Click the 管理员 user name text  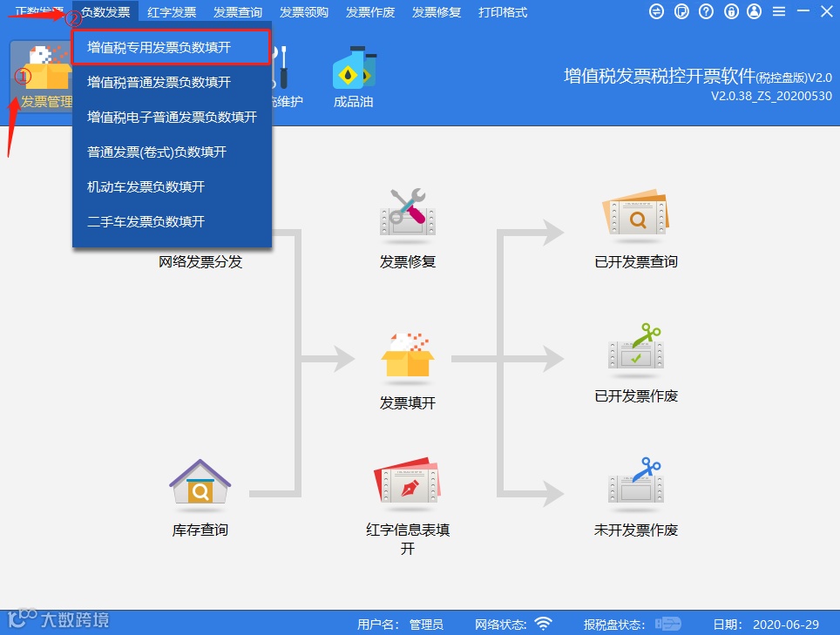click(x=426, y=625)
